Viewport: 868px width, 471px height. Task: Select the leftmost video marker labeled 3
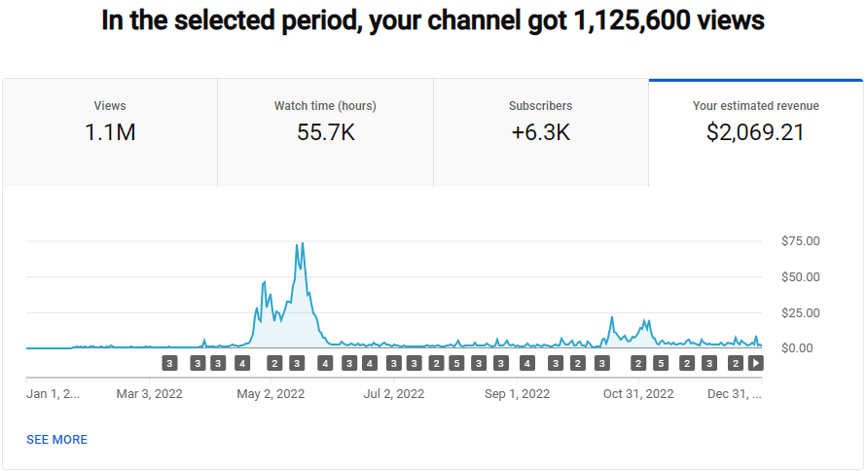click(169, 363)
